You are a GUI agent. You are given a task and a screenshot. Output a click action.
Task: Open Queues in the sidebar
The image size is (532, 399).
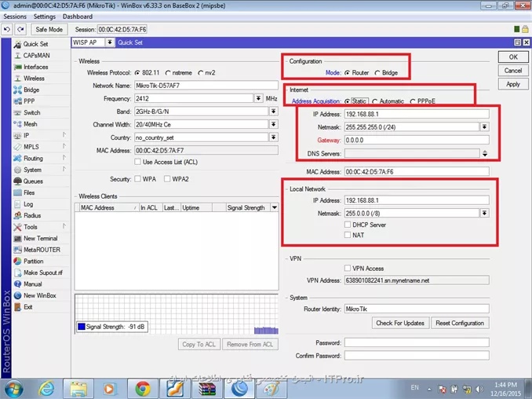coord(33,181)
